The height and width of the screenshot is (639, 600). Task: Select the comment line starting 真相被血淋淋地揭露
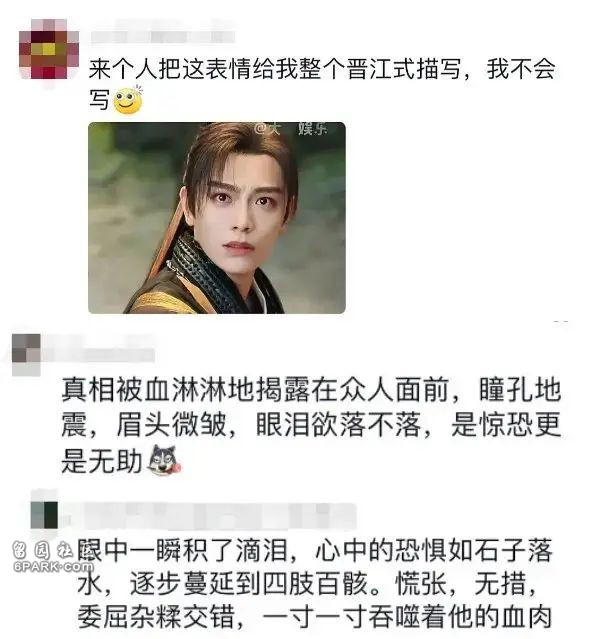pos(311,390)
